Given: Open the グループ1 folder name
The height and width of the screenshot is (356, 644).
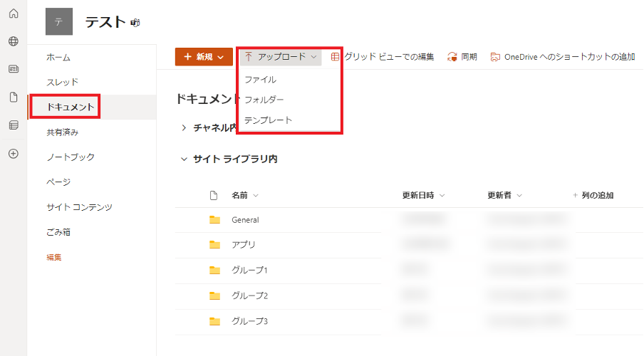Looking at the screenshot, I should coord(249,270).
